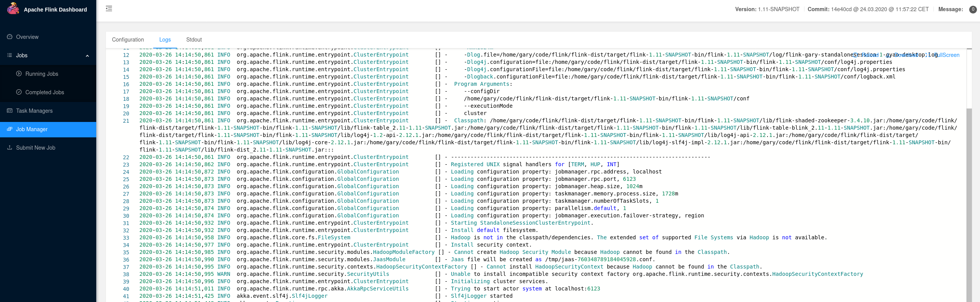Screen dimensions: 980x302
Task: Click HadoopModuleFactory class name on line 35
Action: tap(404, 252)
